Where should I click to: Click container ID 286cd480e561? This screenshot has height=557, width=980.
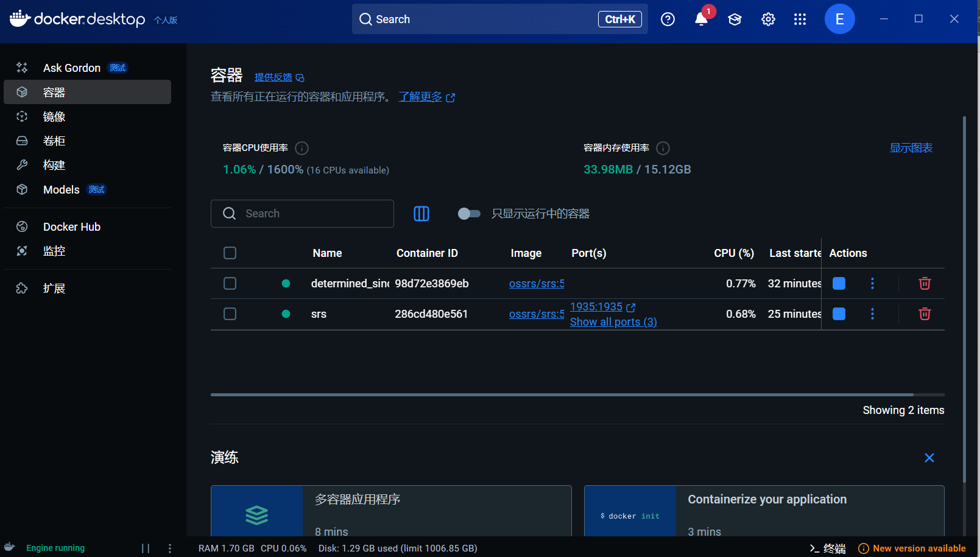pos(431,314)
